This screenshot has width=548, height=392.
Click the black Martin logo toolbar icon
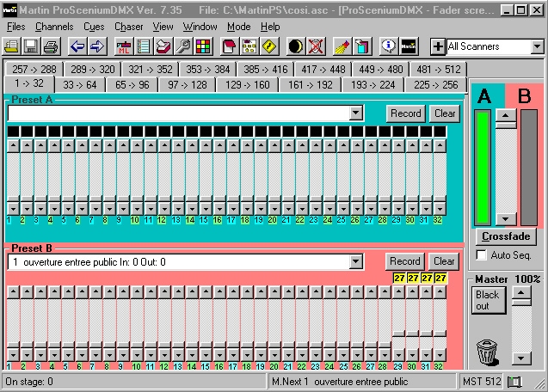coord(409,46)
